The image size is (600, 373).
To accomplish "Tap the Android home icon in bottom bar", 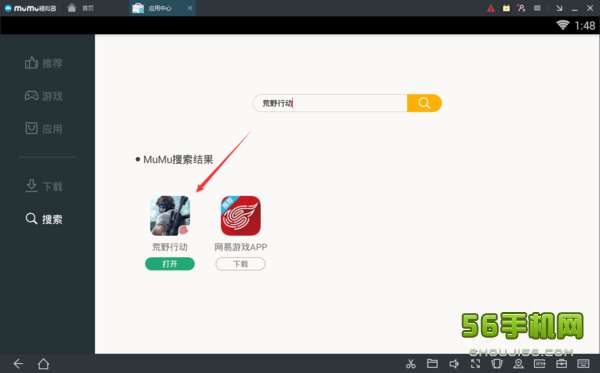I will point(43,364).
